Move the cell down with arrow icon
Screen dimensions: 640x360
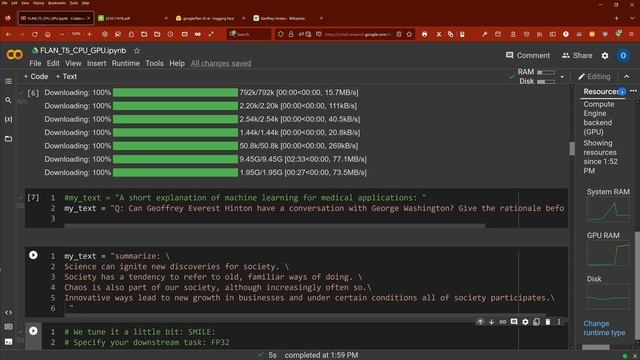(491, 322)
